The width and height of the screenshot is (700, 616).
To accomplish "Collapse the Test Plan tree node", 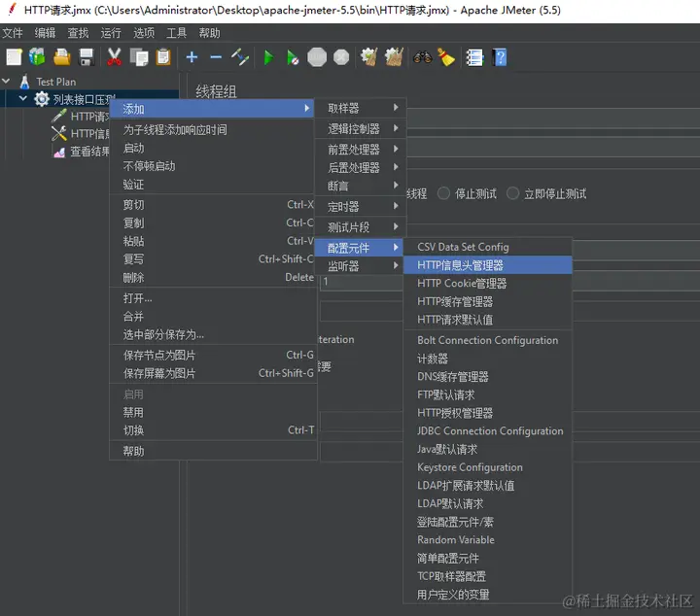I will tap(7, 82).
